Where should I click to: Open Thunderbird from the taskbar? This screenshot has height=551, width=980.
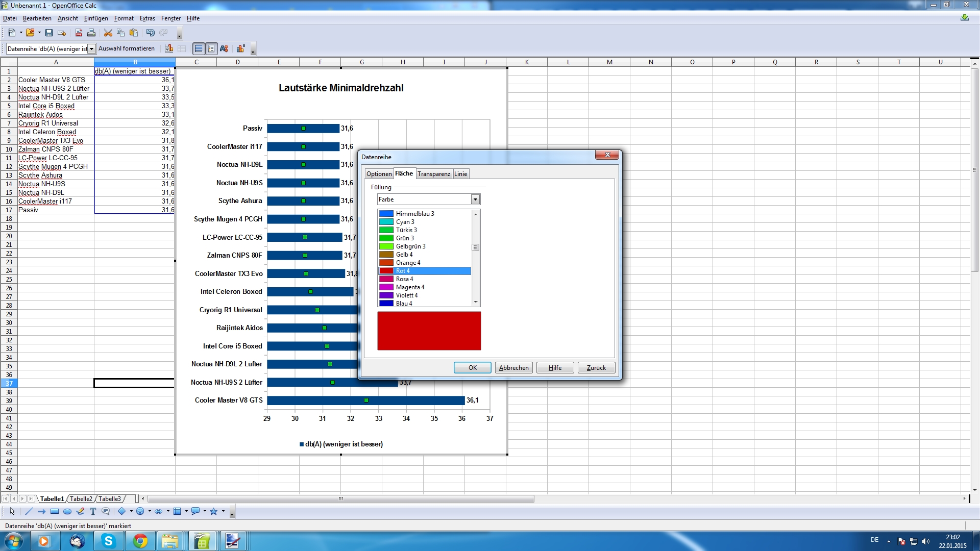pyautogui.click(x=77, y=541)
